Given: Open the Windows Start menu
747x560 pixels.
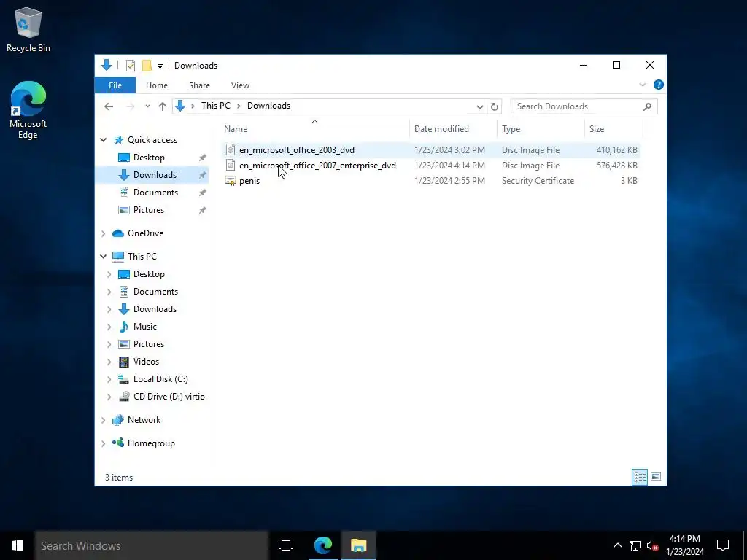Looking at the screenshot, I should click(x=18, y=545).
